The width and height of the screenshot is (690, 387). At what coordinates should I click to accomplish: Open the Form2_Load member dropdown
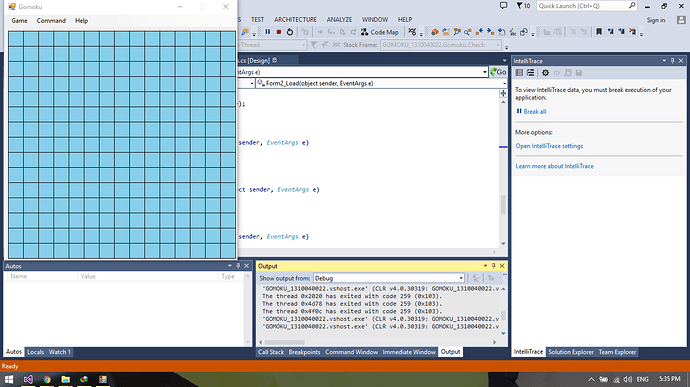(x=381, y=83)
